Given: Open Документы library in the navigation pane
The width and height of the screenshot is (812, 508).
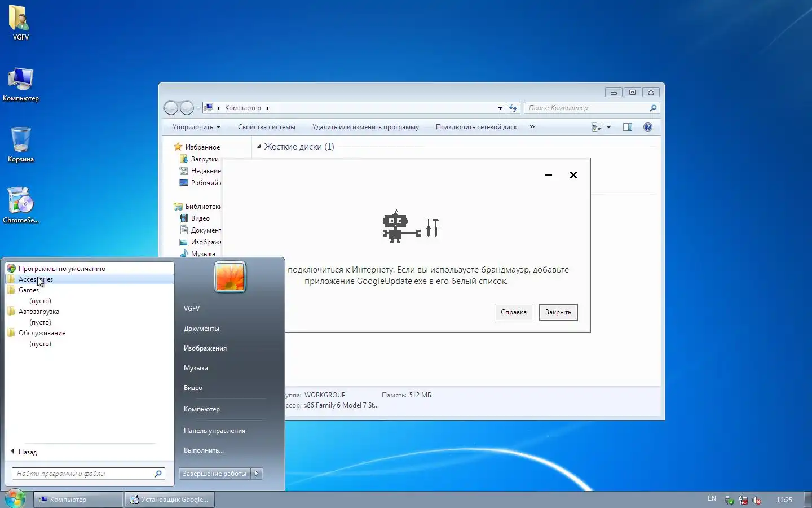Looking at the screenshot, I should (200, 230).
